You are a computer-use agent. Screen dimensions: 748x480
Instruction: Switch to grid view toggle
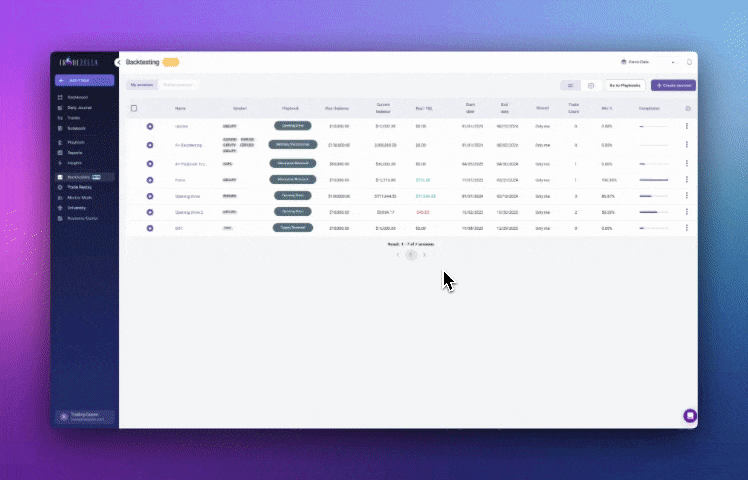point(590,86)
